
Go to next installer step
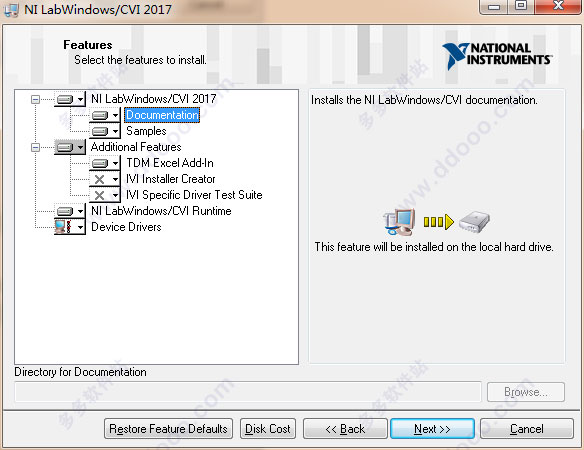432,429
